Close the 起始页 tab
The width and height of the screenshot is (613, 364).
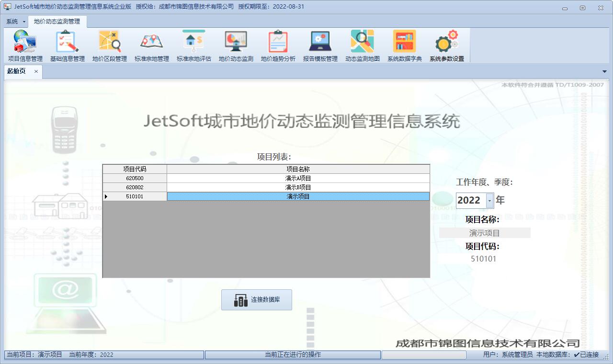point(36,71)
